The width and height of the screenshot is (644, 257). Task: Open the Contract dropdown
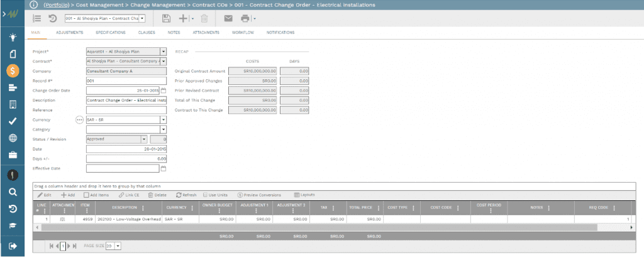coord(163,61)
